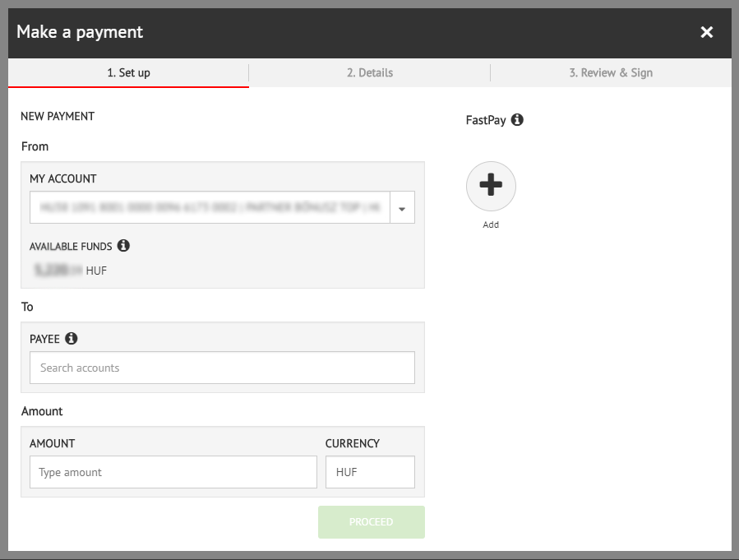Click the NEW PAYMENT heading
Image resolution: width=739 pixels, height=560 pixels.
tap(58, 116)
